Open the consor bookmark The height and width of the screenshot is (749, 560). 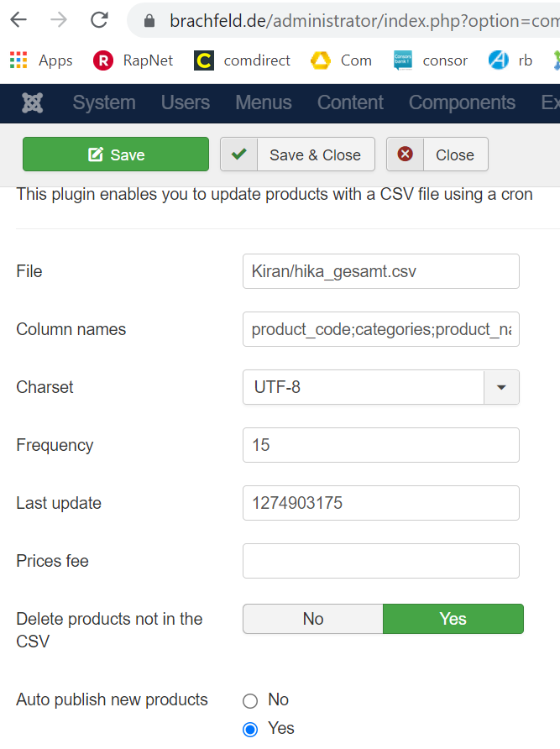(x=430, y=60)
